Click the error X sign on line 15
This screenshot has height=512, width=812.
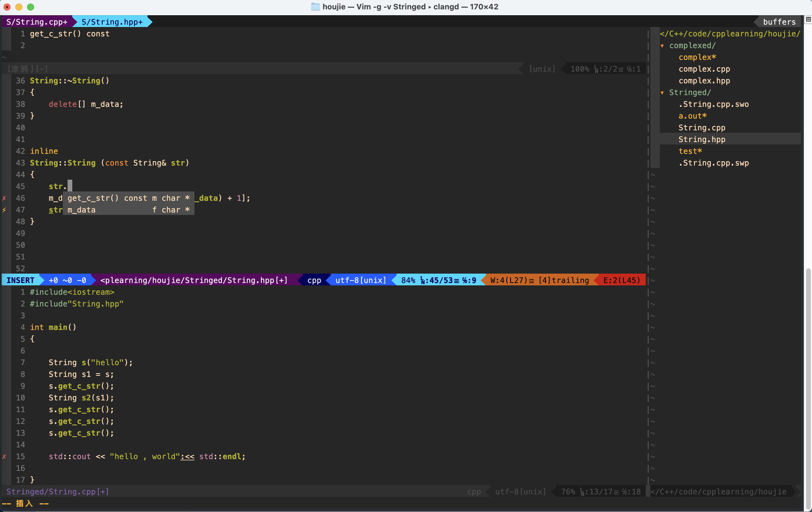pyautogui.click(x=4, y=457)
